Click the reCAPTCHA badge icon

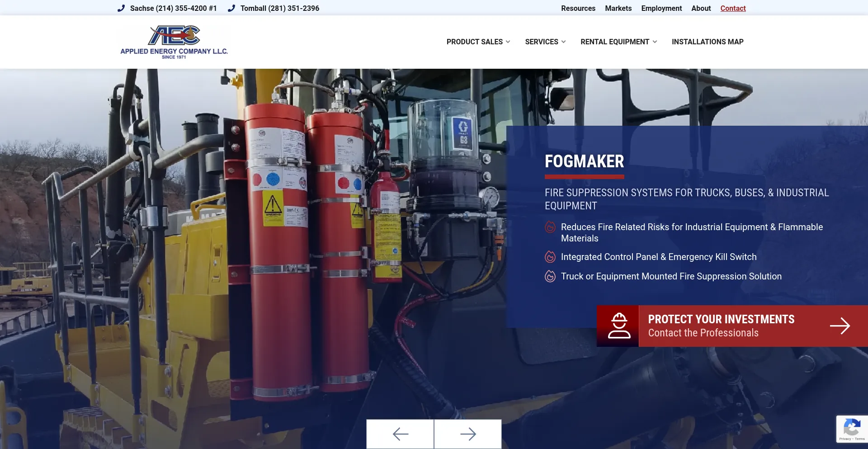pyautogui.click(x=852, y=427)
